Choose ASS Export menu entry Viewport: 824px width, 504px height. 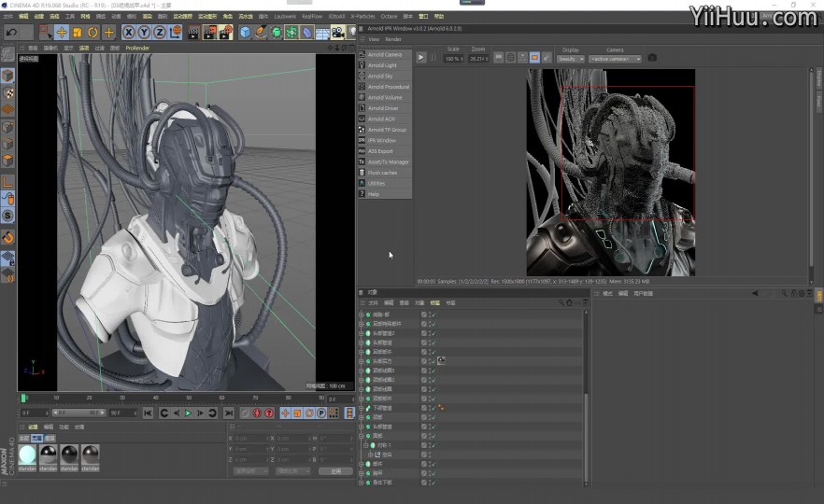(385, 151)
